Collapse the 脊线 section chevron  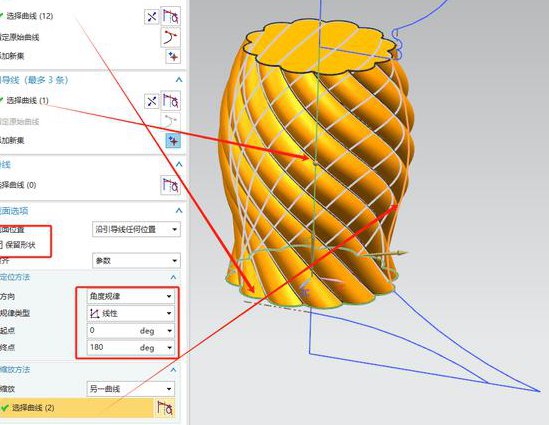179,164
